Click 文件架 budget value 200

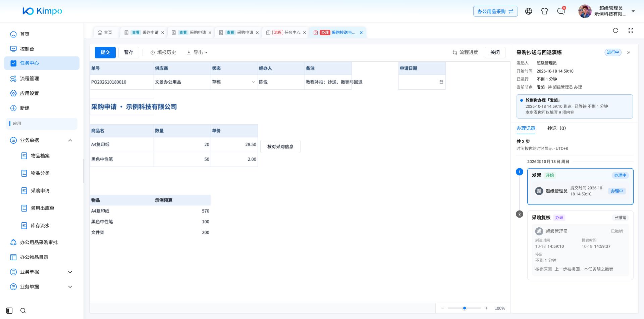click(206, 232)
